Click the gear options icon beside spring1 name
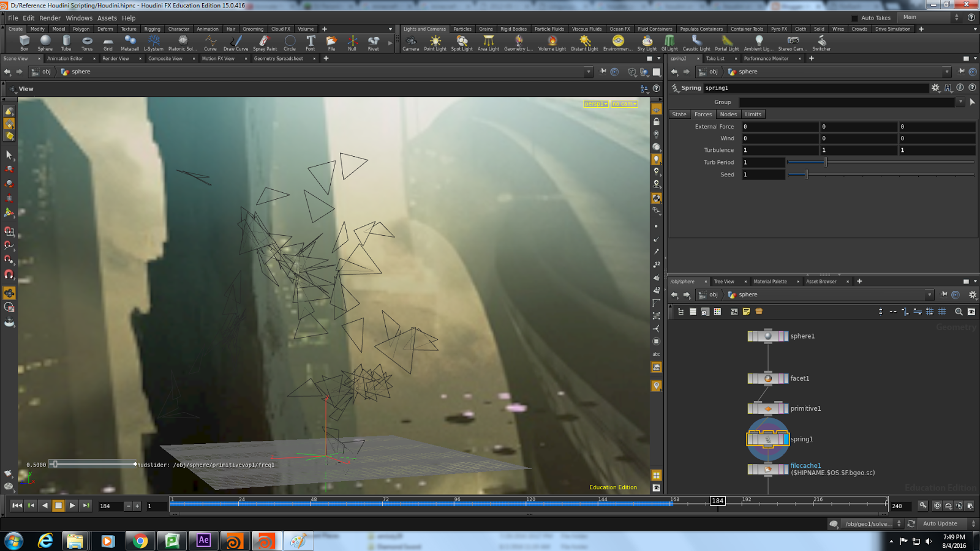980x551 pixels. click(934, 88)
